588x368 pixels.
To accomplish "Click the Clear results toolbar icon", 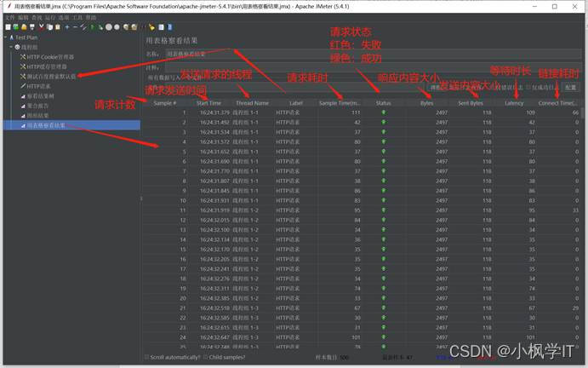I will [x=126, y=27].
